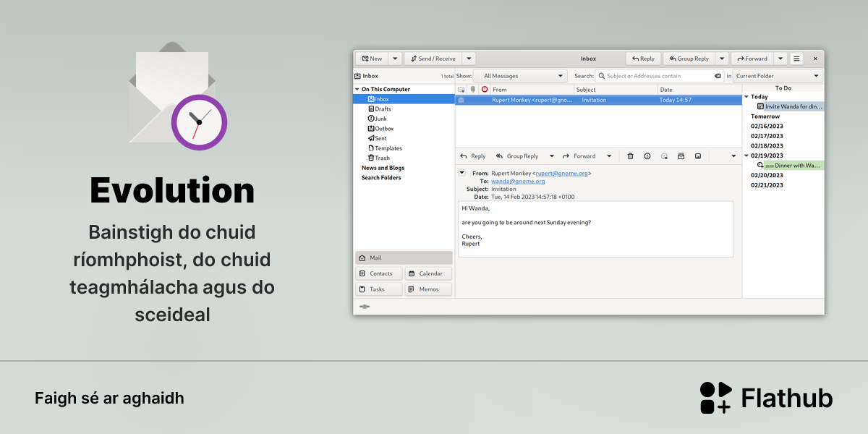Open Group Reply dropdown in preview toolbar
Viewport: 868px width, 434px height.
[552, 156]
